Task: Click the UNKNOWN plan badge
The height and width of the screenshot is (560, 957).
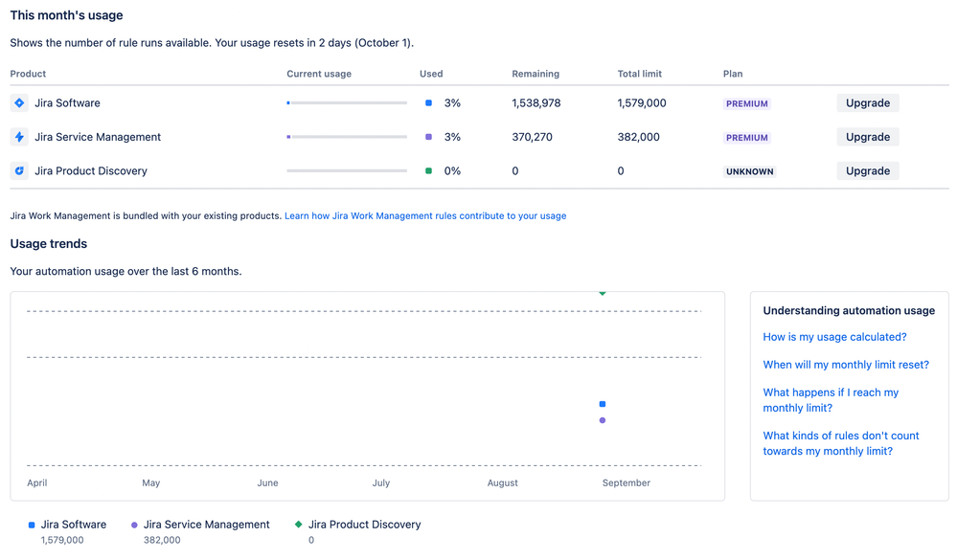Action: pos(749,171)
